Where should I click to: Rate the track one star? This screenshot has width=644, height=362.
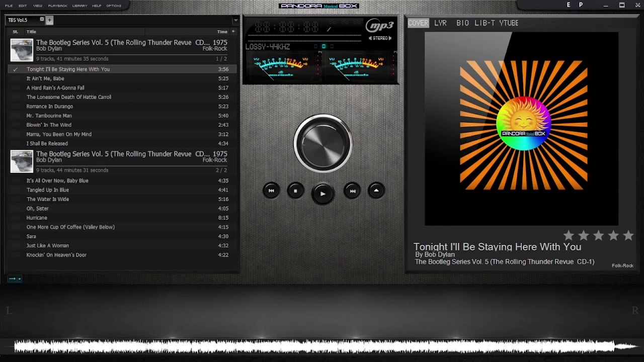coord(569,235)
